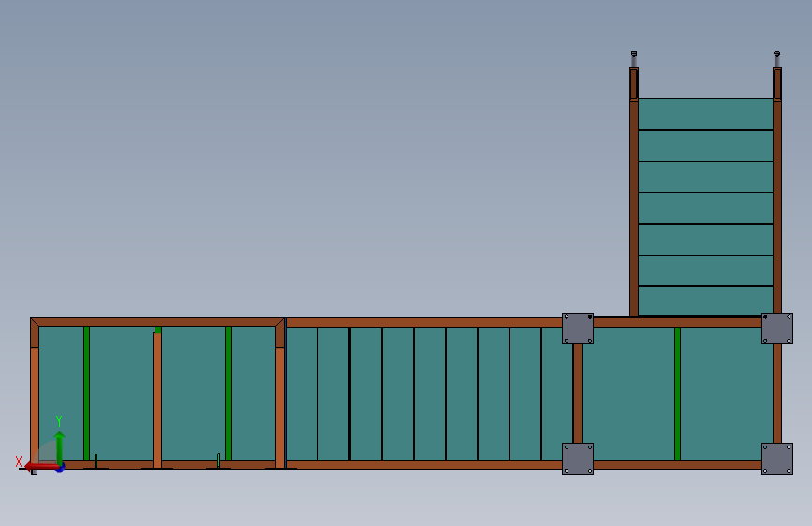The height and width of the screenshot is (526, 812).
Task: Select the topmost teal panel of the tower
Action: [705, 114]
